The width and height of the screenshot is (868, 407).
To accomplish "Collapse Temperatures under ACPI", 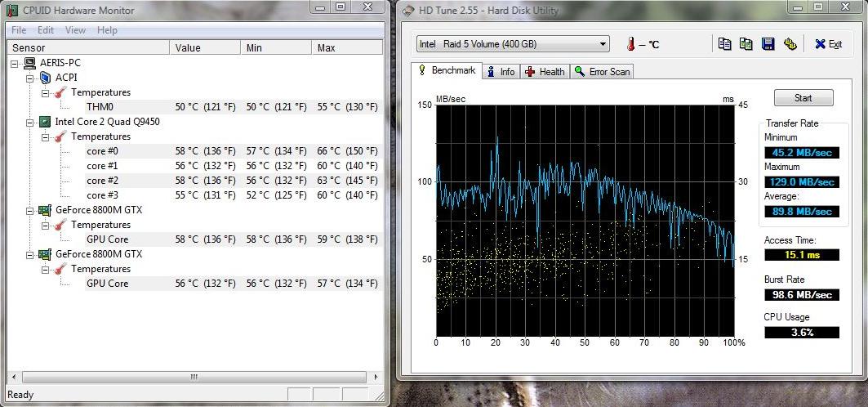I will (x=46, y=92).
